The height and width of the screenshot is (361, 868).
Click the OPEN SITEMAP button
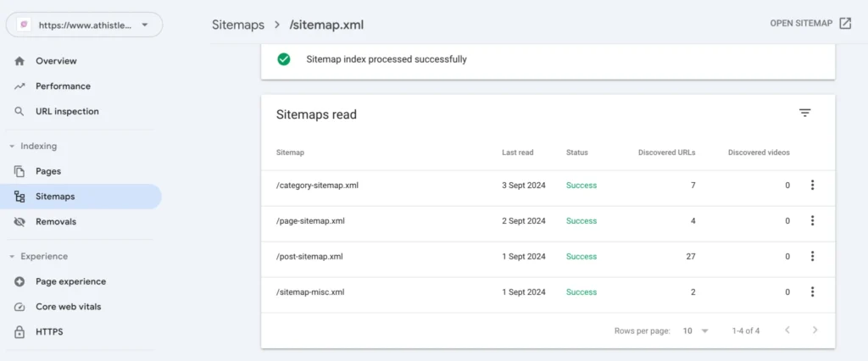[x=810, y=23]
